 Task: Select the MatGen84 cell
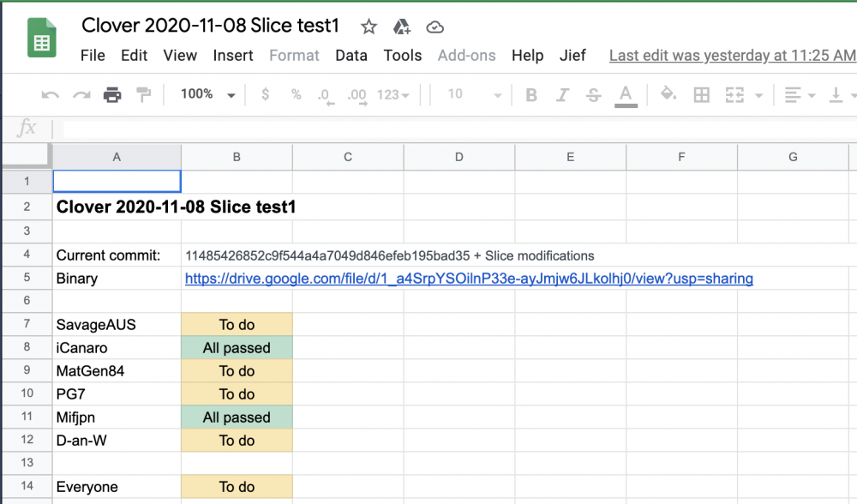tap(117, 370)
